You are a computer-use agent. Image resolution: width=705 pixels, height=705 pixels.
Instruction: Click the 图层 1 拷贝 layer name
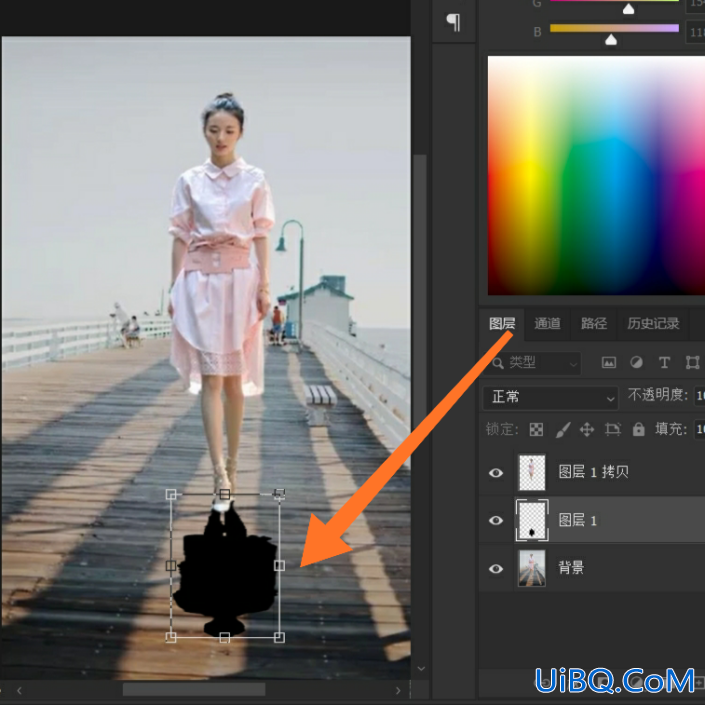click(593, 472)
